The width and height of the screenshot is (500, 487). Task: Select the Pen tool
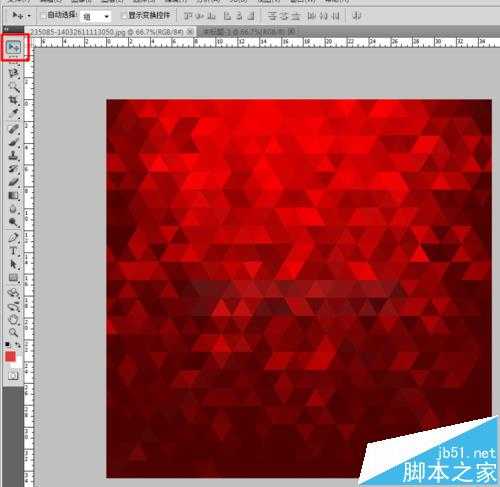click(13, 237)
